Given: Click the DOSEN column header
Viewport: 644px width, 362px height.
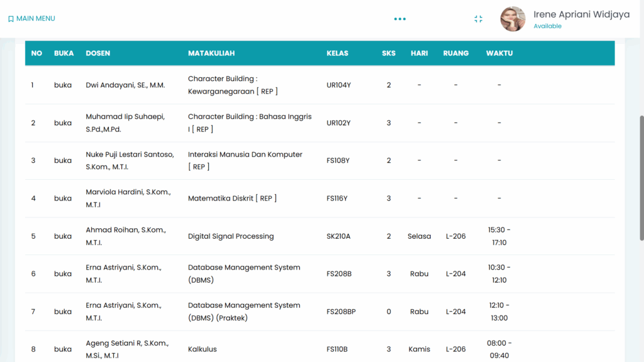Looking at the screenshot, I should (x=98, y=53).
